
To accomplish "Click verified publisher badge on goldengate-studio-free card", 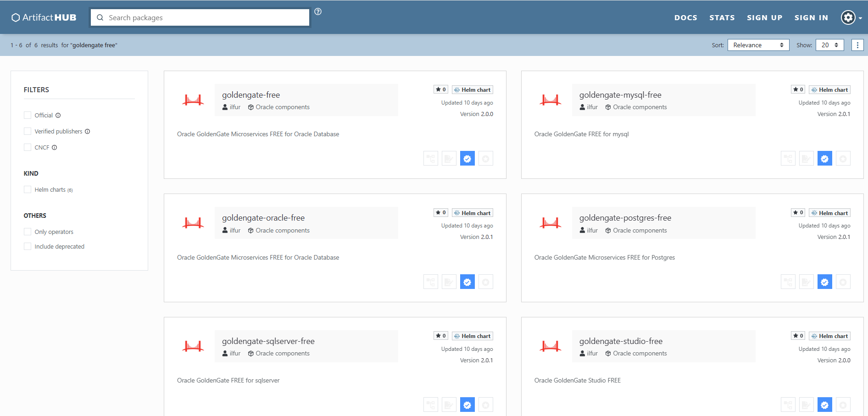I will 825,405.
